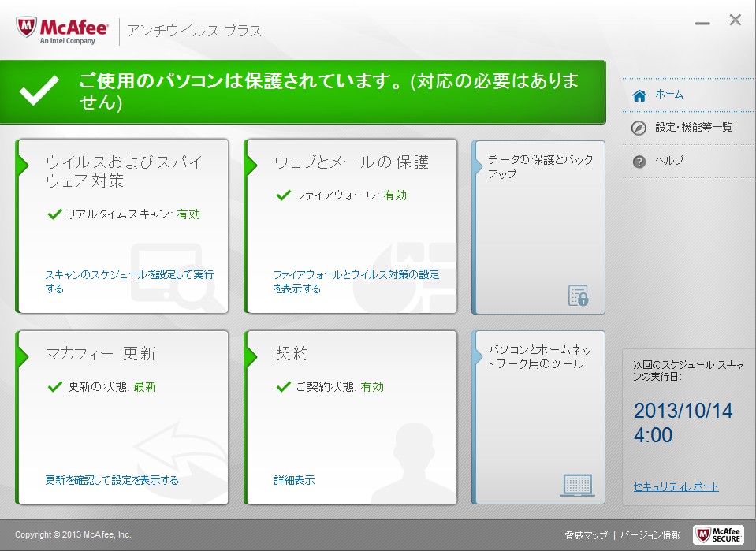
Task: Click データの保護とバックアップ panel title
Action: (540, 166)
